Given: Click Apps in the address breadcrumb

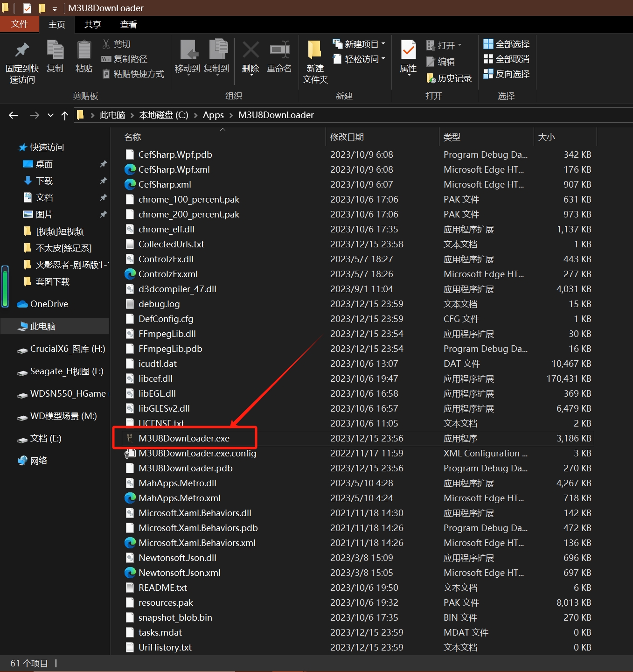Looking at the screenshot, I should pos(213,115).
